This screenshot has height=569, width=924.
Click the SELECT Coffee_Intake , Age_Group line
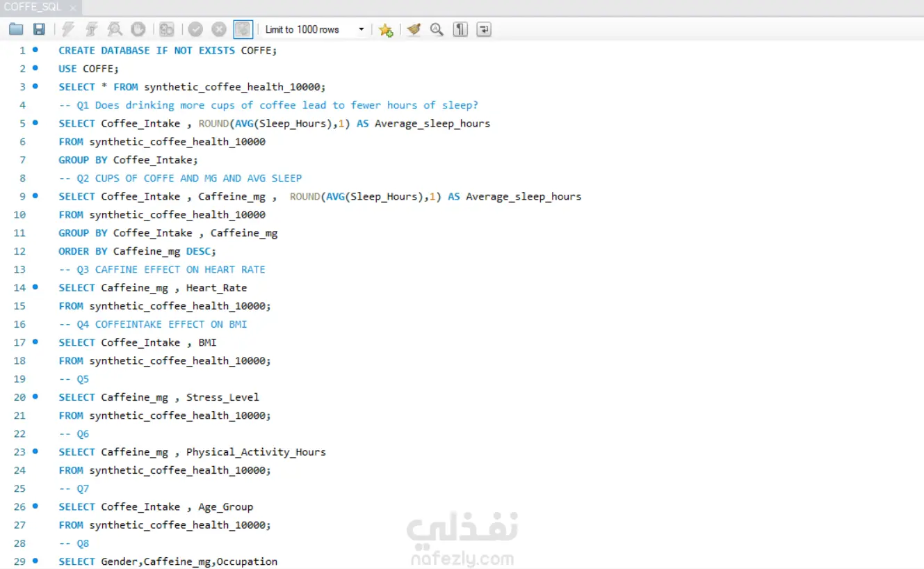pos(156,507)
